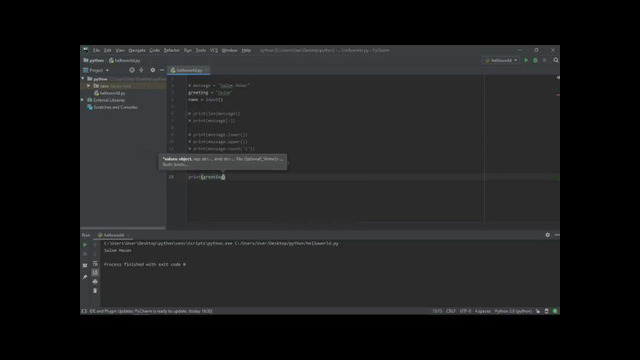Hide the Run panel with minus icon
This screenshot has height=360, width=640.
click(x=557, y=235)
